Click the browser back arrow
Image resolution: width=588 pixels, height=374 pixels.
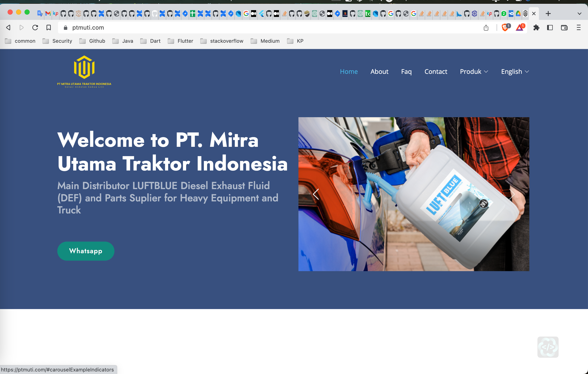(8, 27)
